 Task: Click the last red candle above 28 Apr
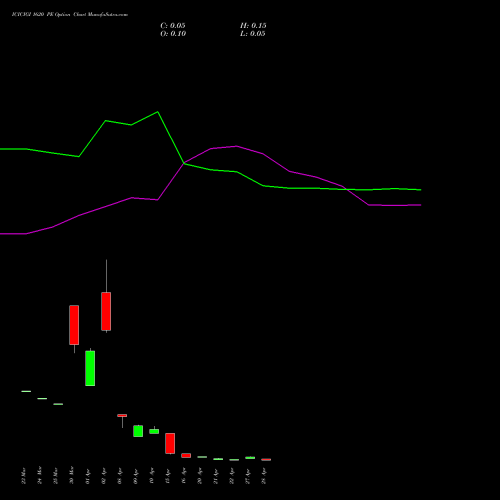266,460
